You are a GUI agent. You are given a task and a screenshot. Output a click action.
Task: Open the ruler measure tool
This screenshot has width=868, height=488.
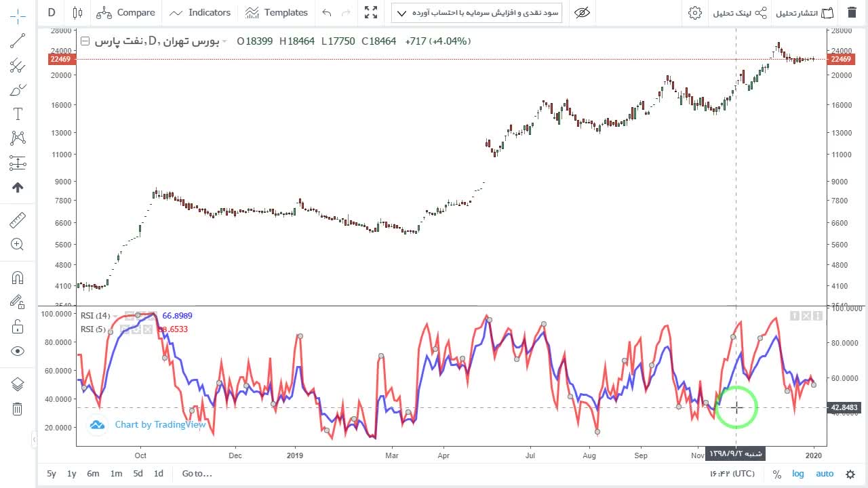18,220
